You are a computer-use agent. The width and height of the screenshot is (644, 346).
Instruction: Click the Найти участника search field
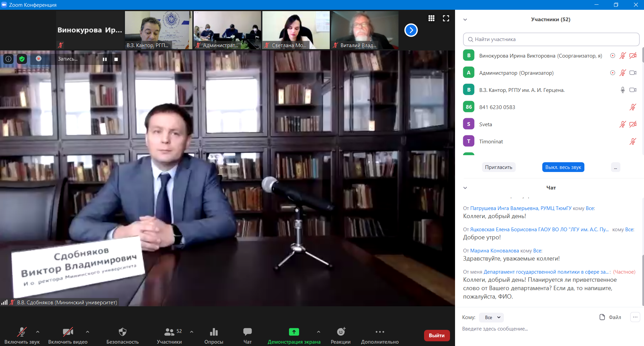click(551, 39)
